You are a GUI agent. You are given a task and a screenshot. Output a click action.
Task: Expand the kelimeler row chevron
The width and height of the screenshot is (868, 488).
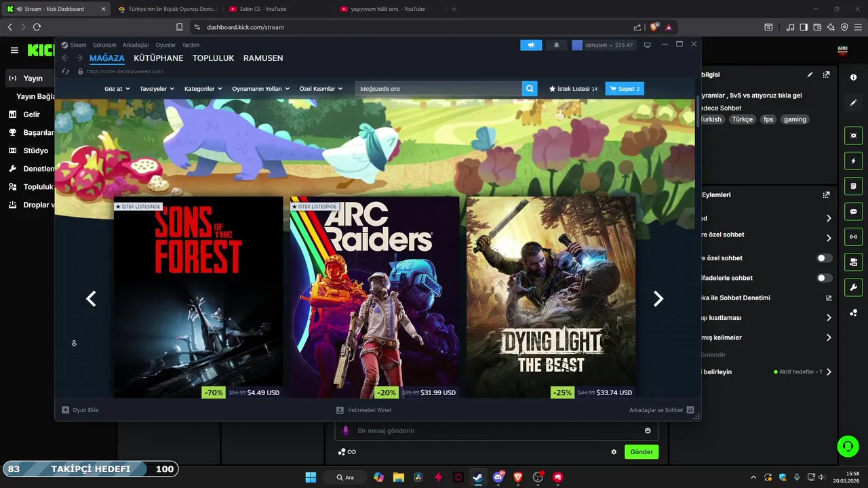click(x=829, y=338)
